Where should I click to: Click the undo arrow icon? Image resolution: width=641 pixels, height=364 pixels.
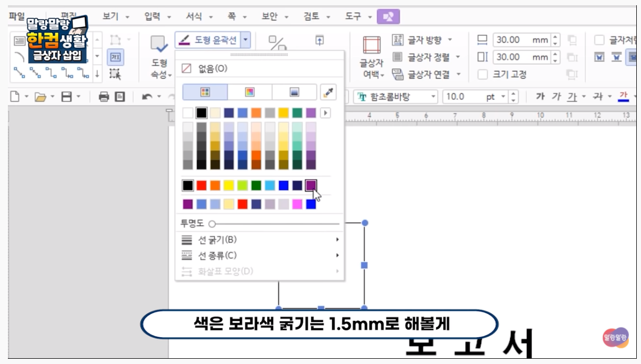coord(147,97)
